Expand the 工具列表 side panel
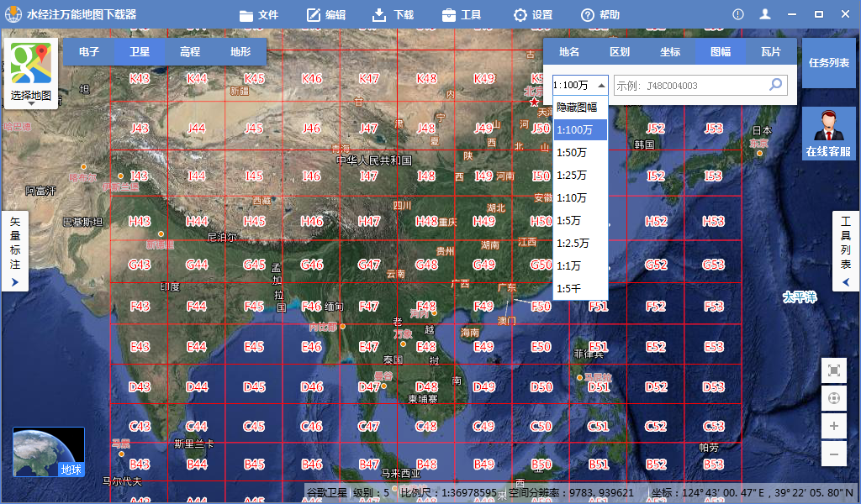The width and height of the screenshot is (861, 504). click(x=846, y=251)
